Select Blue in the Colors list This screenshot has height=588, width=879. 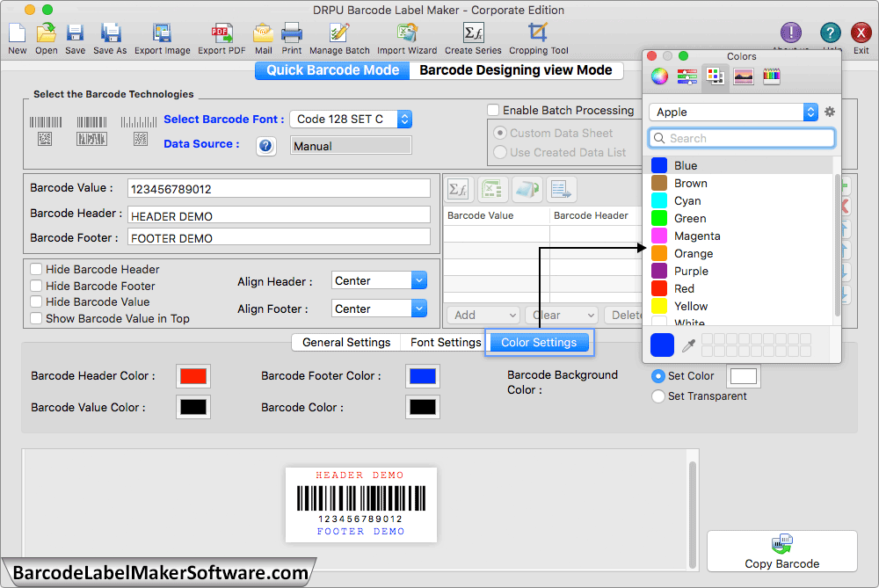click(x=740, y=165)
